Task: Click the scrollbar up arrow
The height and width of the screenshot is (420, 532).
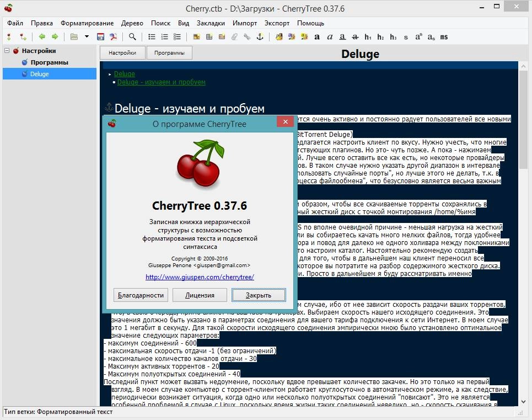Action: point(523,66)
